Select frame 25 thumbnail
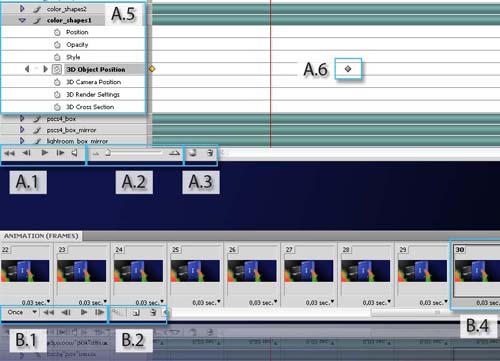 click(x=195, y=271)
